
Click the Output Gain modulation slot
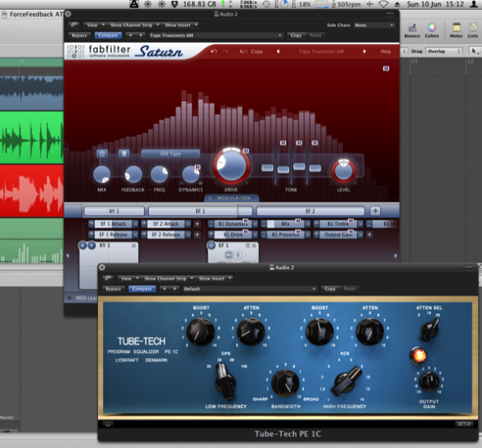(338, 235)
